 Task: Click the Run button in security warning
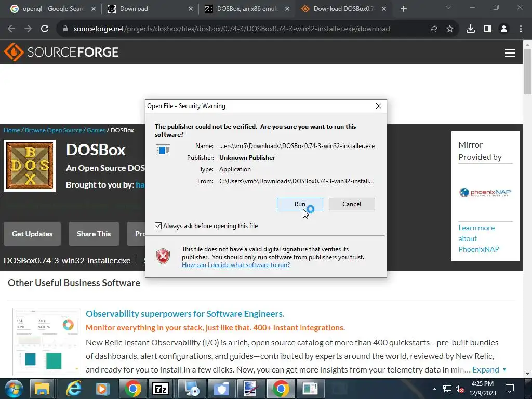click(x=300, y=204)
